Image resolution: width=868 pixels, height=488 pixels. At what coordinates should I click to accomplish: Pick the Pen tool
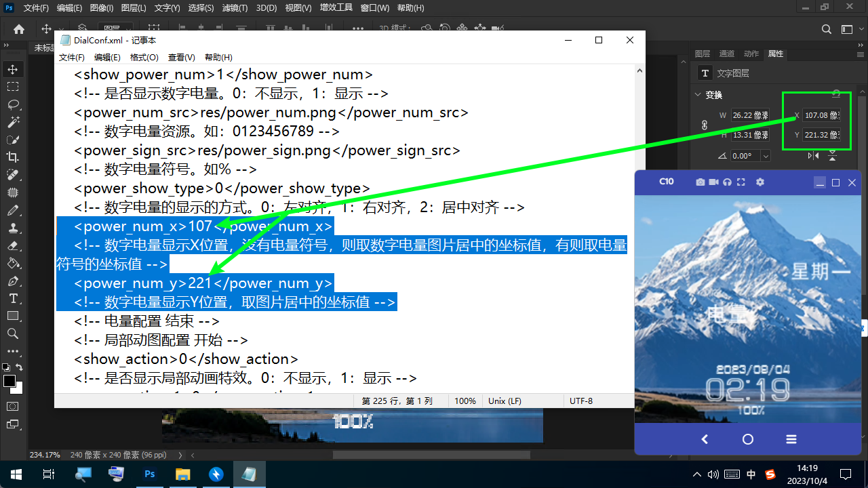(13, 281)
